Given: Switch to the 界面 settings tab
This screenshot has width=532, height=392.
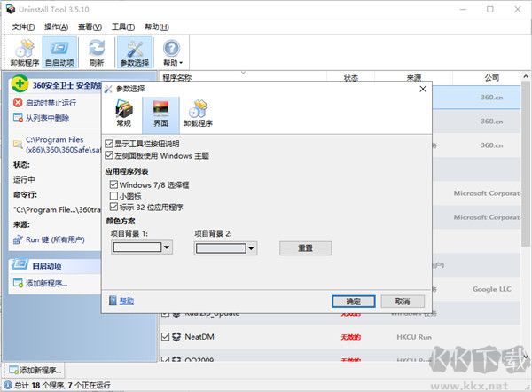Looking at the screenshot, I should click(x=160, y=114).
